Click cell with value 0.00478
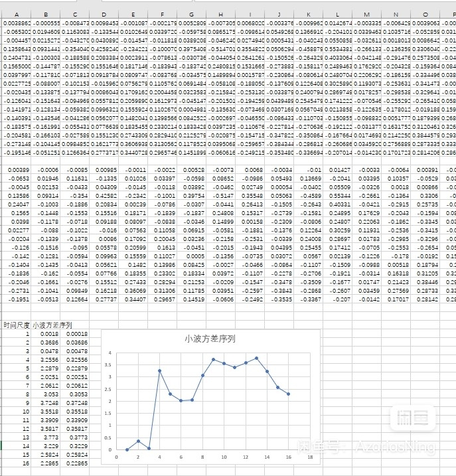 coord(75,351)
